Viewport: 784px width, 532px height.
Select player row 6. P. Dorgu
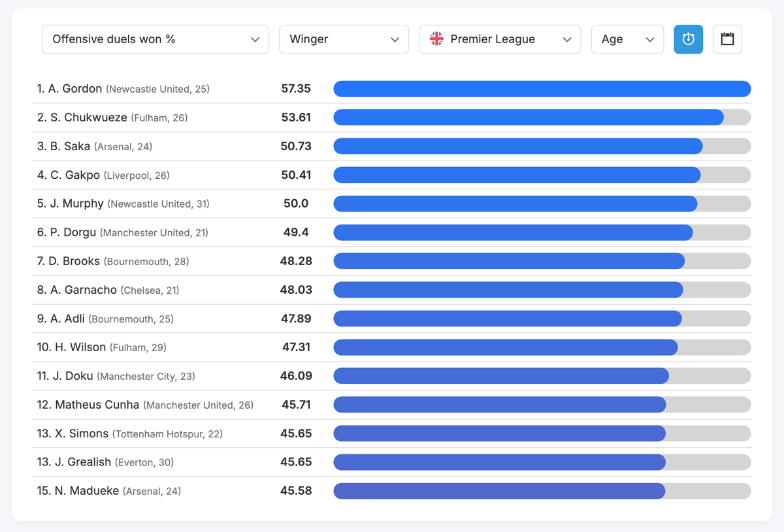(393, 232)
